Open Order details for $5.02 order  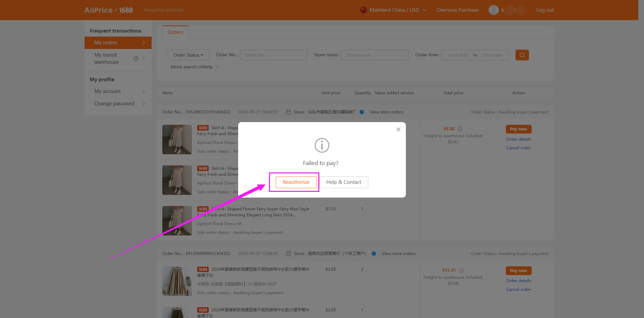pyautogui.click(x=518, y=139)
